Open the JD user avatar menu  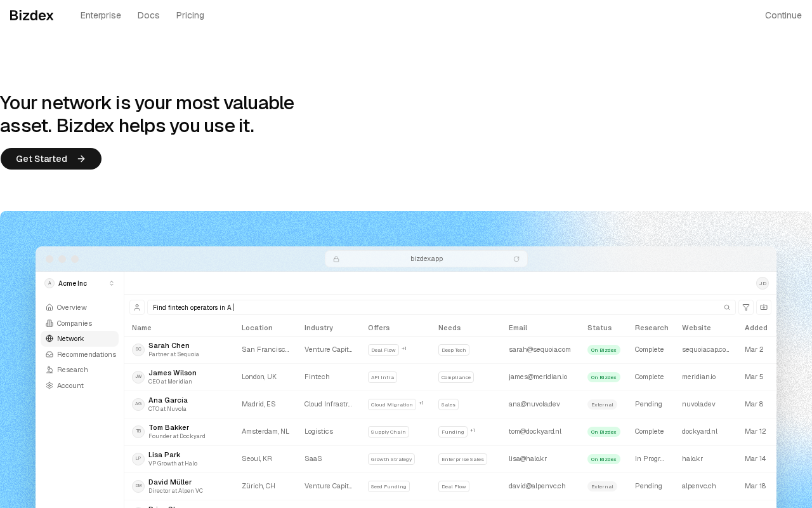[763, 283]
